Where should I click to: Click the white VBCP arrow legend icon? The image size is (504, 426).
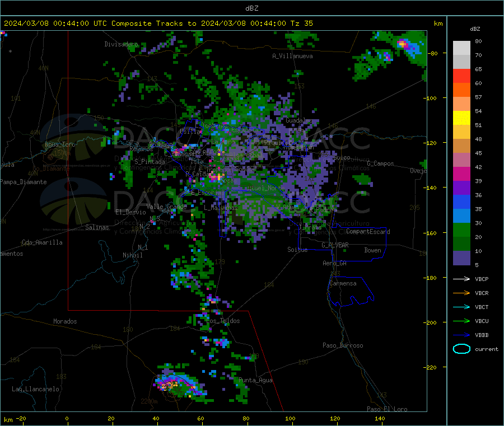(461, 279)
